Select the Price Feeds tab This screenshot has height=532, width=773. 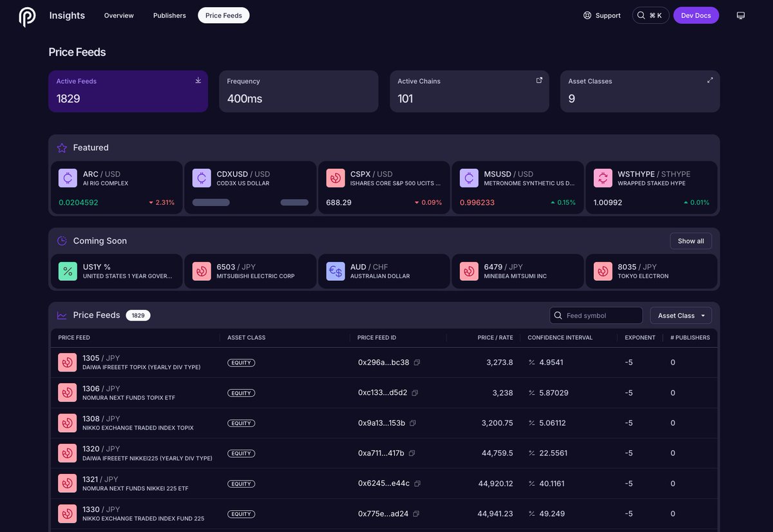point(224,15)
